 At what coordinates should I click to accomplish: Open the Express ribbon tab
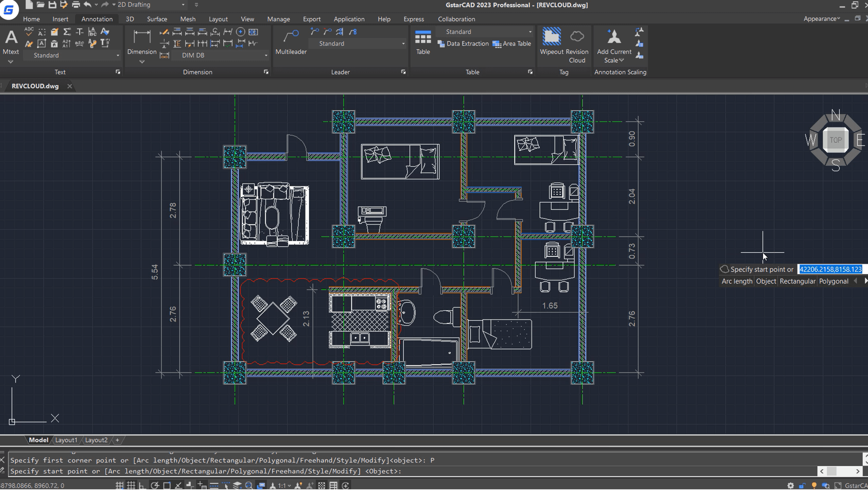pos(414,19)
